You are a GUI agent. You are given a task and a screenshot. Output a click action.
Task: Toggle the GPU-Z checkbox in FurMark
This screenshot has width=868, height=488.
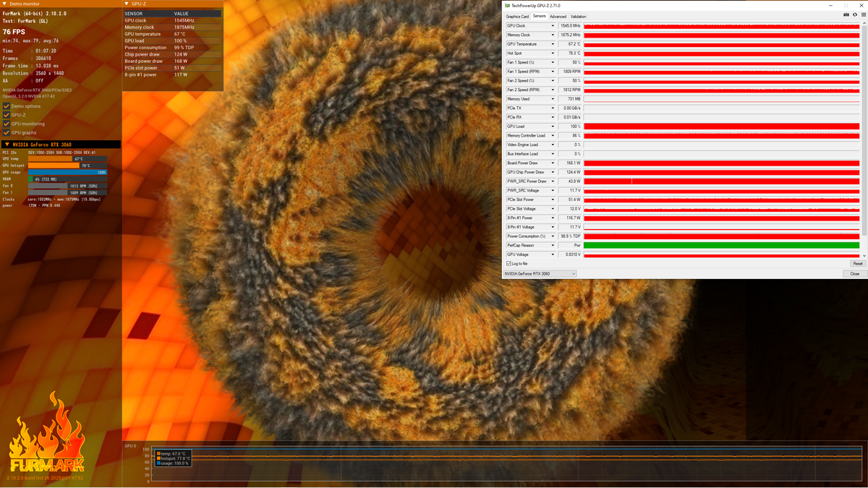(x=7, y=115)
